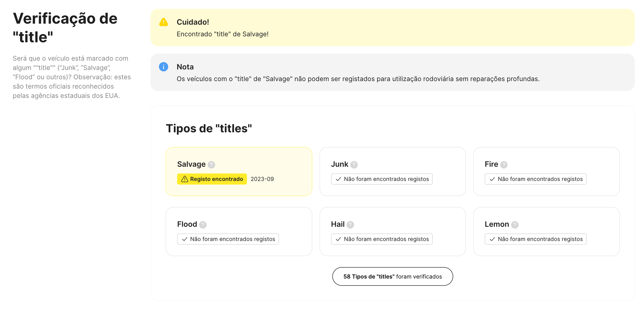Click the Tipos de "titles" heading
644x310 pixels.
point(209,128)
